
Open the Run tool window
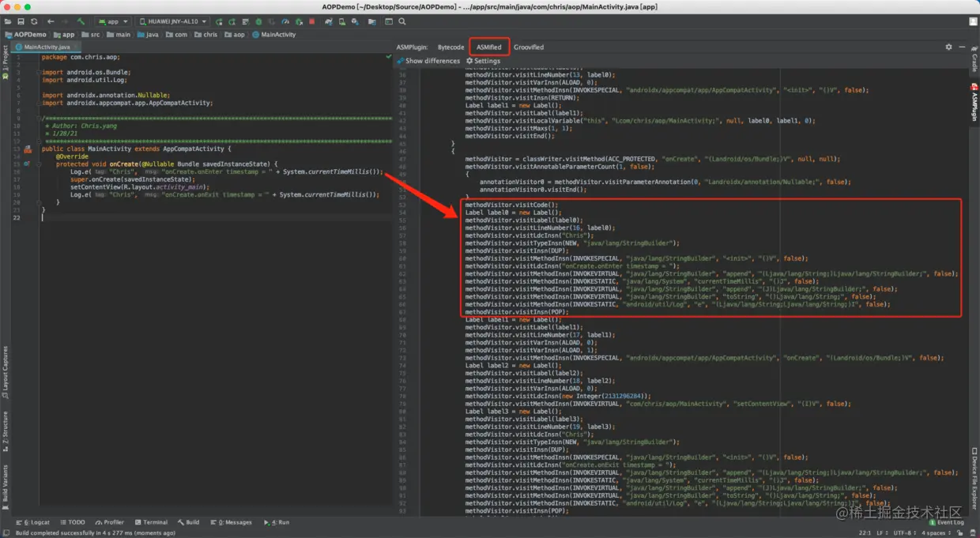click(x=276, y=522)
